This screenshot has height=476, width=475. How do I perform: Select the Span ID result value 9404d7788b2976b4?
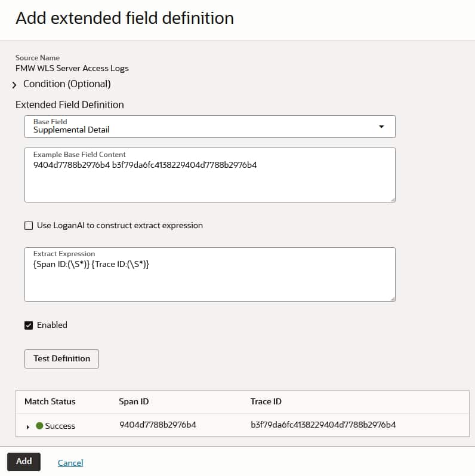158,425
